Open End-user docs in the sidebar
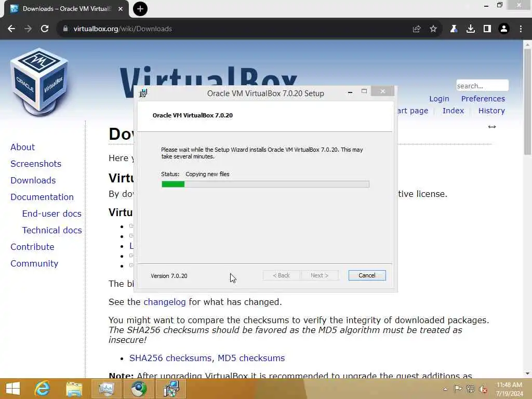 (x=52, y=214)
